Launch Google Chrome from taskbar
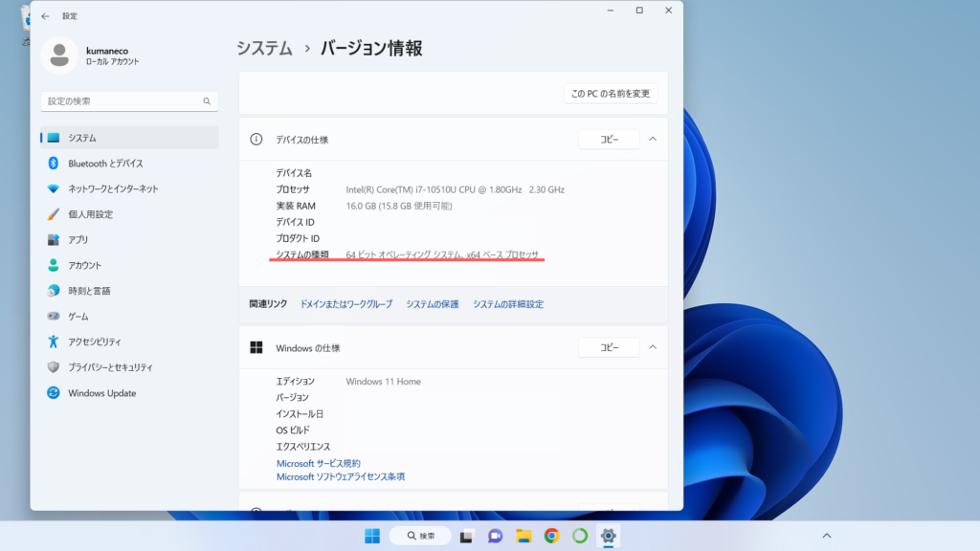This screenshot has width=980, height=551. tap(552, 536)
